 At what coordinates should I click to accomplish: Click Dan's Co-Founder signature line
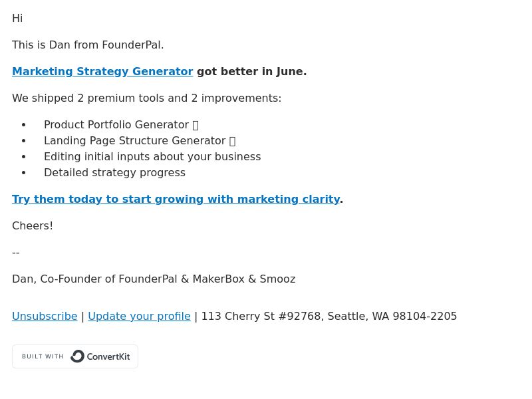click(154, 279)
